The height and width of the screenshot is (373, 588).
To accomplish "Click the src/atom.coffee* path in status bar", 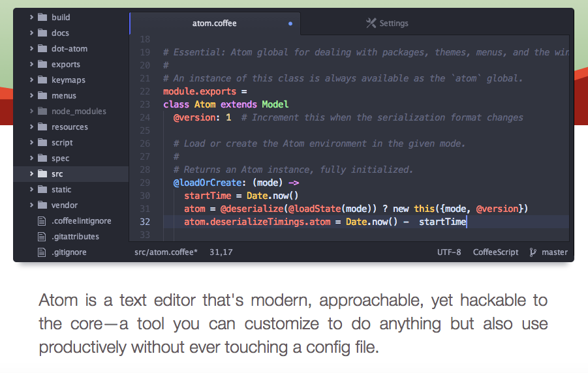I will 166,252.
